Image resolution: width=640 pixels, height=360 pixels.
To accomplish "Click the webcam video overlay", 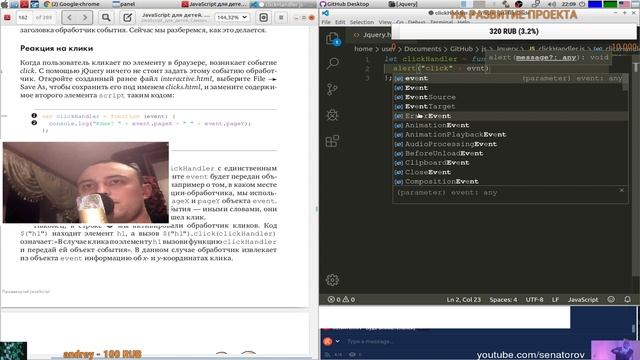I will pos(86,182).
